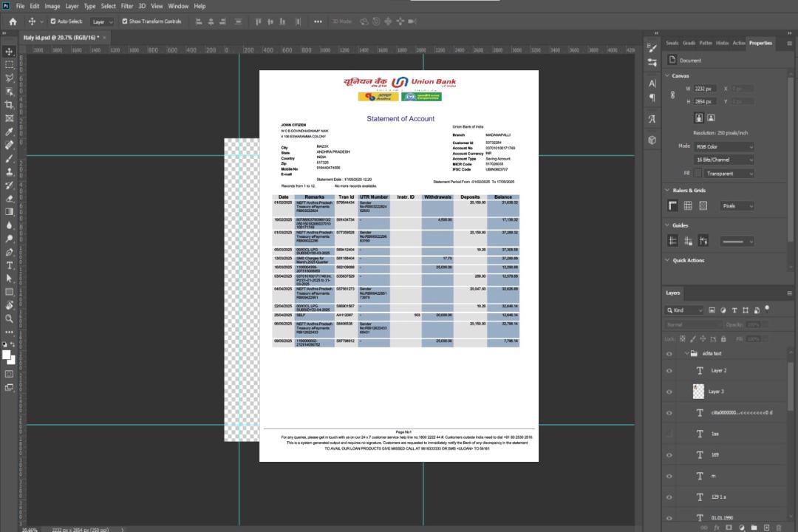Open the Transparent fill dropdown
The height and width of the screenshot is (532, 798).
(x=729, y=174)
